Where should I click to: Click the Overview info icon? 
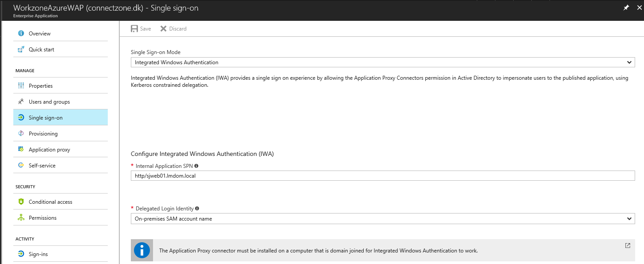[x=21, y=33]
